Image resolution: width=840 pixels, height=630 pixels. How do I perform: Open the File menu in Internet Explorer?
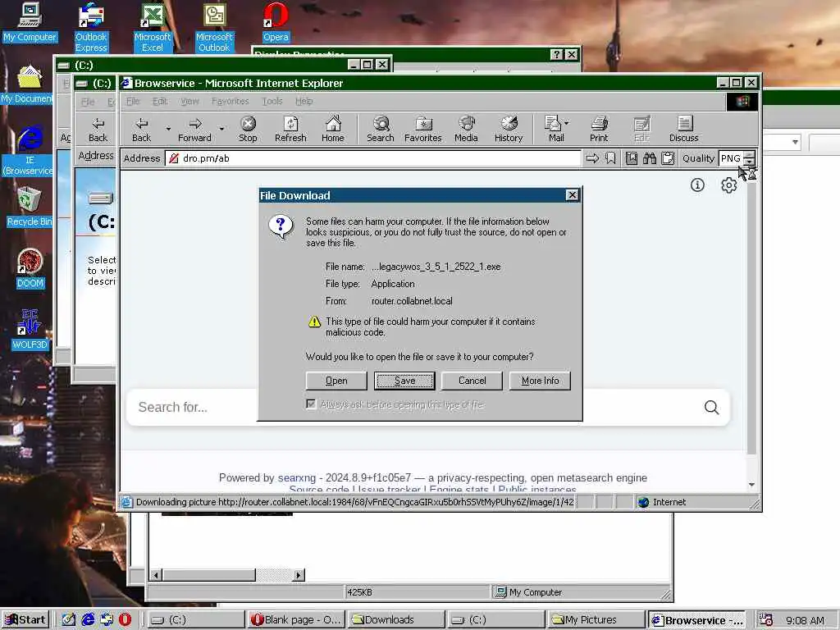[x=133, y=101]
